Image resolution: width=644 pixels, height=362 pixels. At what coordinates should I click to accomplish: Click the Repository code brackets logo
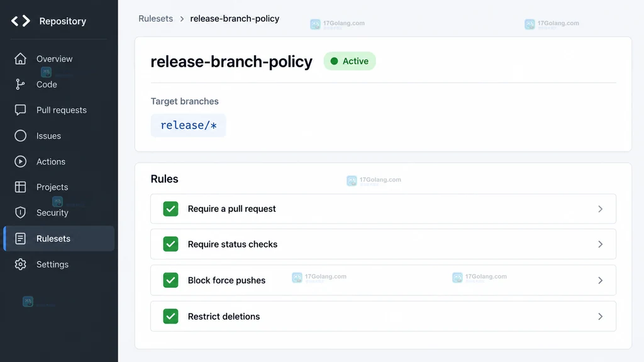tap(21, 21)
